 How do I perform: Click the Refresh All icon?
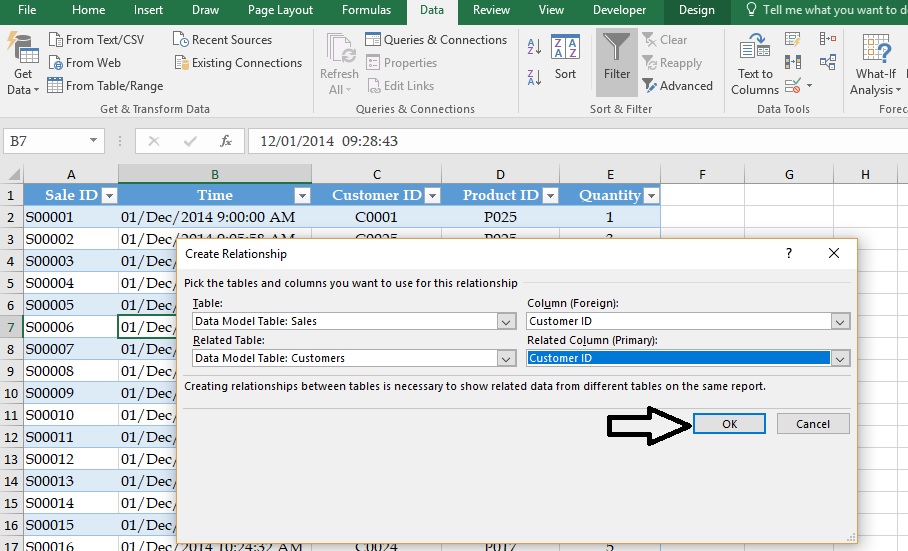click(x=339, y=64)
